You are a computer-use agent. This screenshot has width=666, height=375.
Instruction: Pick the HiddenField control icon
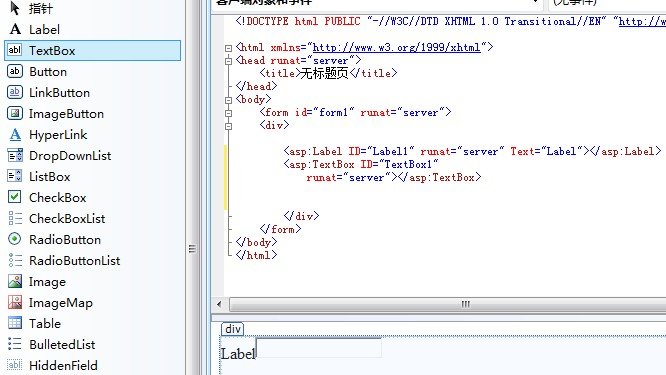[15, 365]
